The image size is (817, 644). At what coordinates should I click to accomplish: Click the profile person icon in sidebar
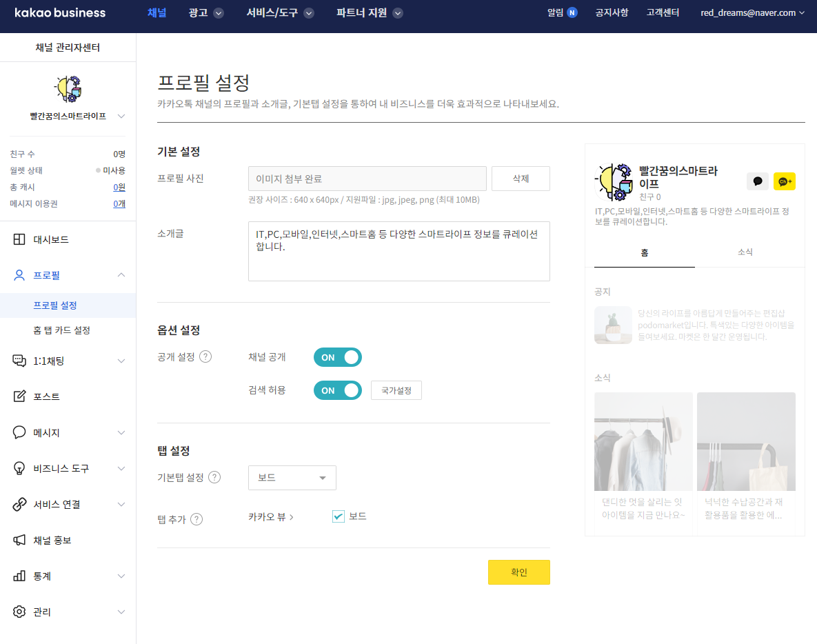(x=19, y=275)
